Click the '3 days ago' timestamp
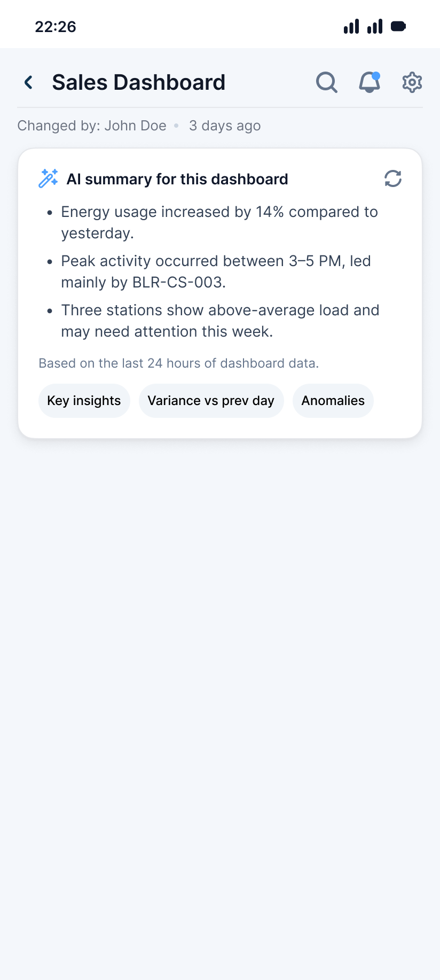The height and width of the screenshot is (980, 440). 225,126
